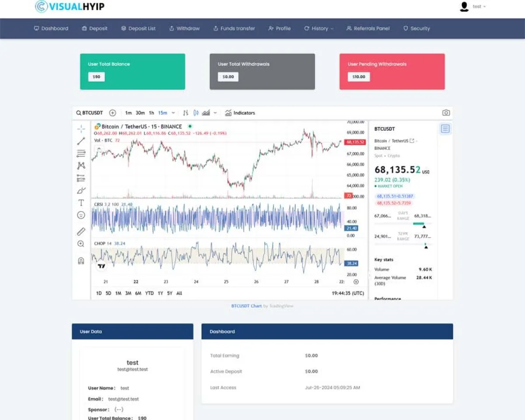525x420 pixels.
Task: Click the user avatar icon
Action: point(464,7)
